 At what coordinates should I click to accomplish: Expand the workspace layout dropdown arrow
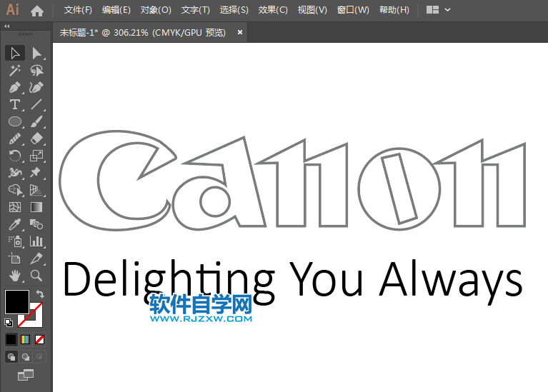pos(448,10)
